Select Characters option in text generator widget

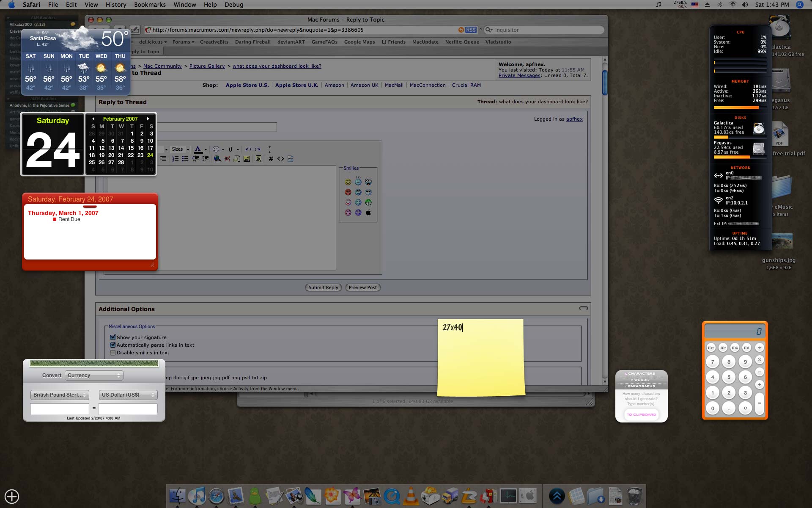641,373
